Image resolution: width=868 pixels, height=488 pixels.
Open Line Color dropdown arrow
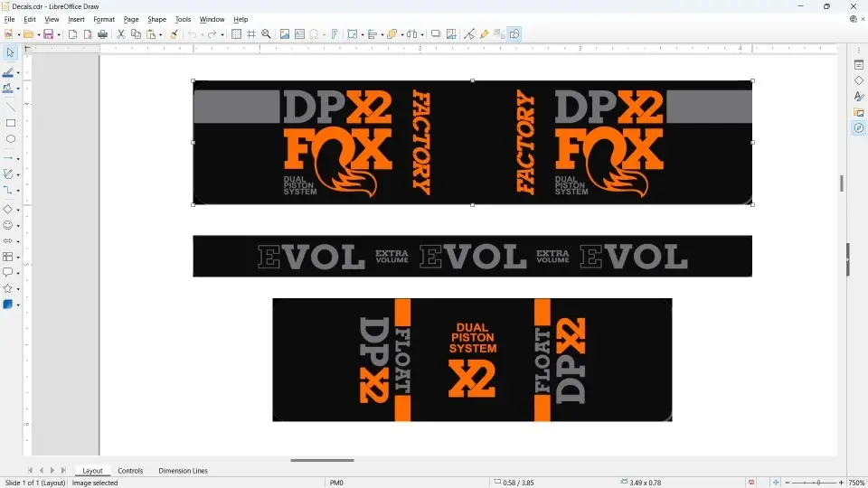point(18,73)
